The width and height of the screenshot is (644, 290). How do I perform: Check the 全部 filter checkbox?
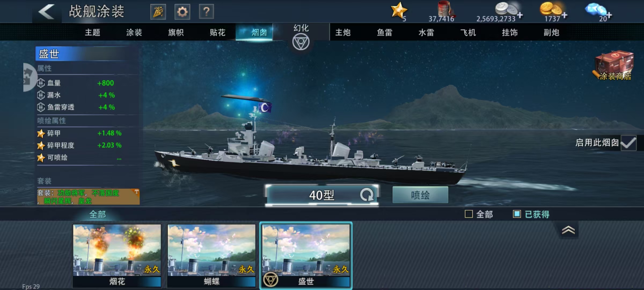pos(469,214)
